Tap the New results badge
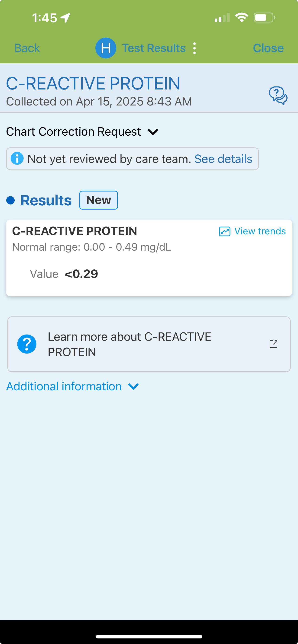The height and width of the screenshot is (644, 298). click(x=99, y=200)
